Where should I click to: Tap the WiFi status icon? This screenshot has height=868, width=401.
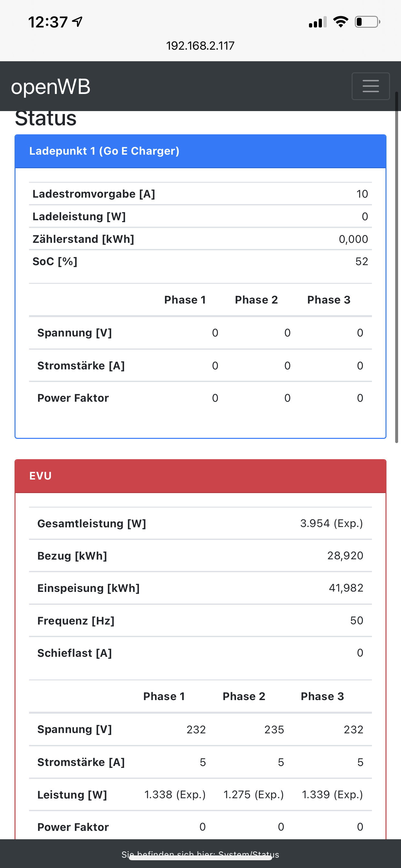point(340,22)
